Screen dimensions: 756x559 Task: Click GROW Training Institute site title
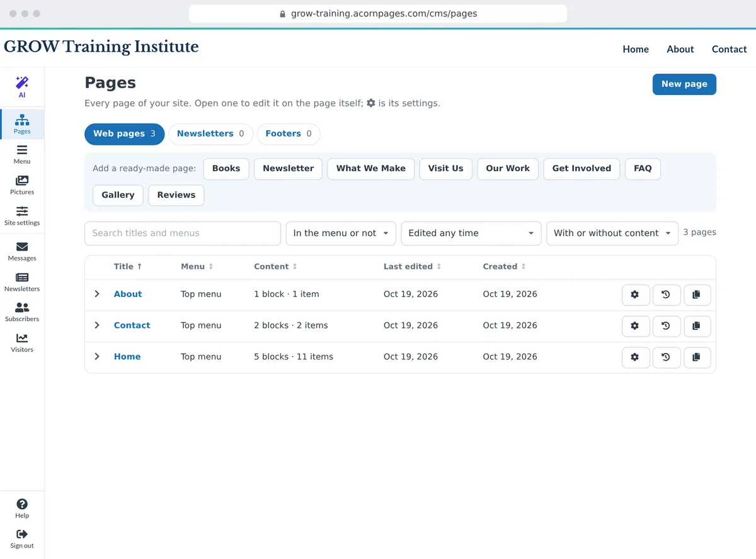pyautogui.click(x=101, y=47)
